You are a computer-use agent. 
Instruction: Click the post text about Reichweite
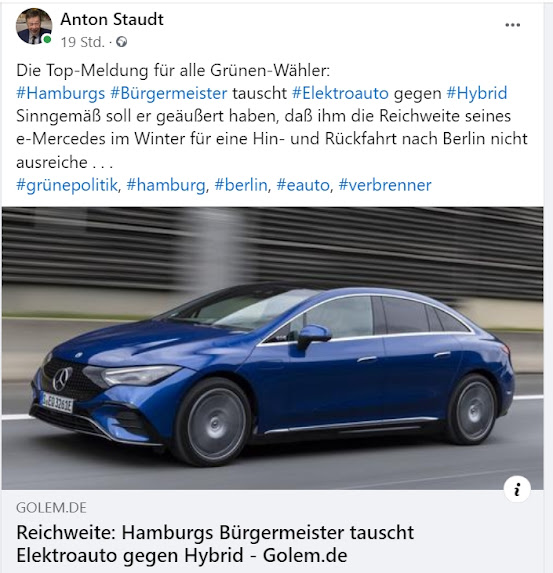pos(272,139)
